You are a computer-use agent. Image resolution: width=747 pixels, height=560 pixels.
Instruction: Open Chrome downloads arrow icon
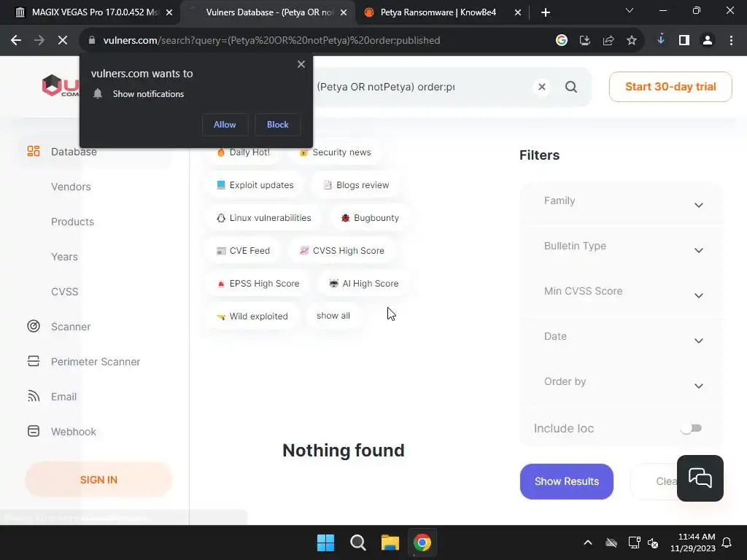click(x=661, y=41)
